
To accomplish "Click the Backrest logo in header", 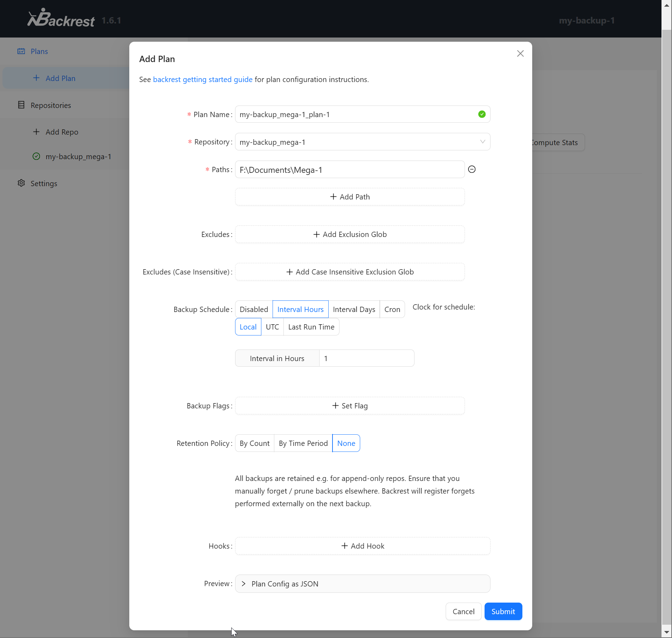I will pos(61,19).
